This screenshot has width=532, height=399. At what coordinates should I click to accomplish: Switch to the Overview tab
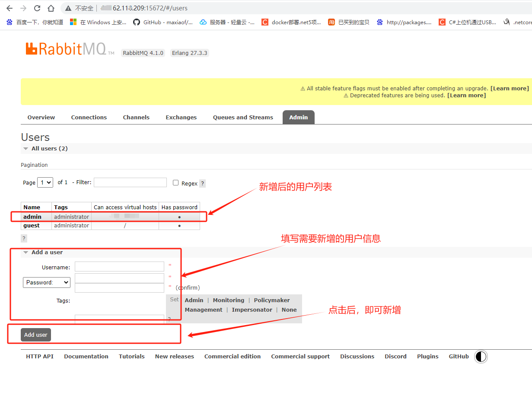click(x=41, y=117)
